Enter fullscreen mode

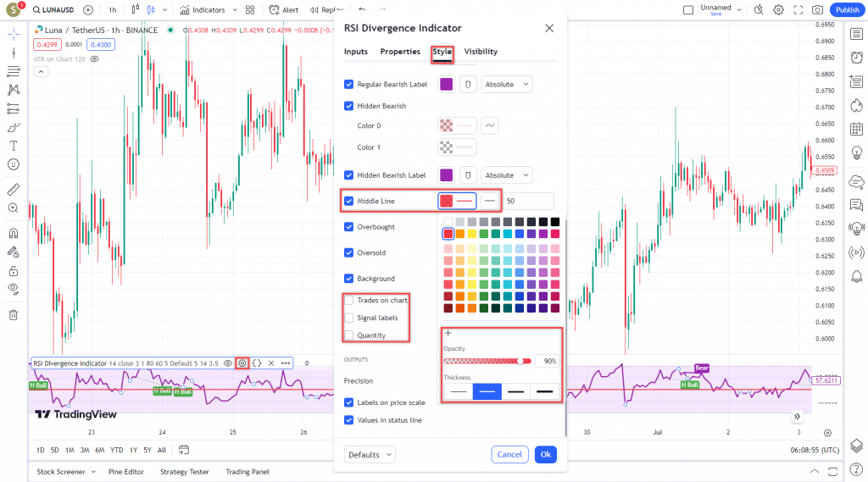(798, 10)
